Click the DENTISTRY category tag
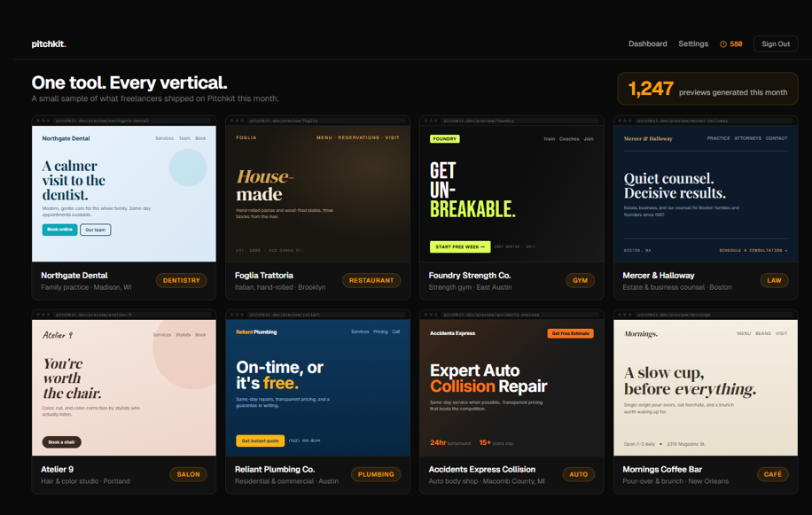 181,280
